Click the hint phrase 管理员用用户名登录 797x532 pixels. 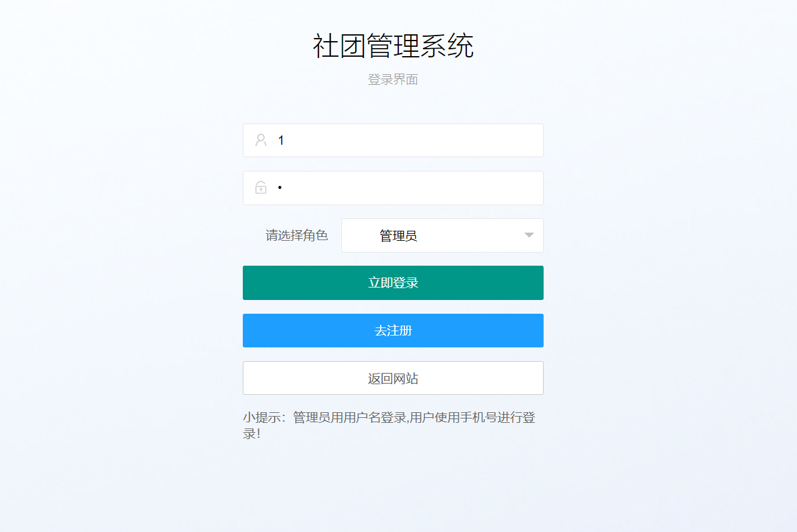(350, 418)
